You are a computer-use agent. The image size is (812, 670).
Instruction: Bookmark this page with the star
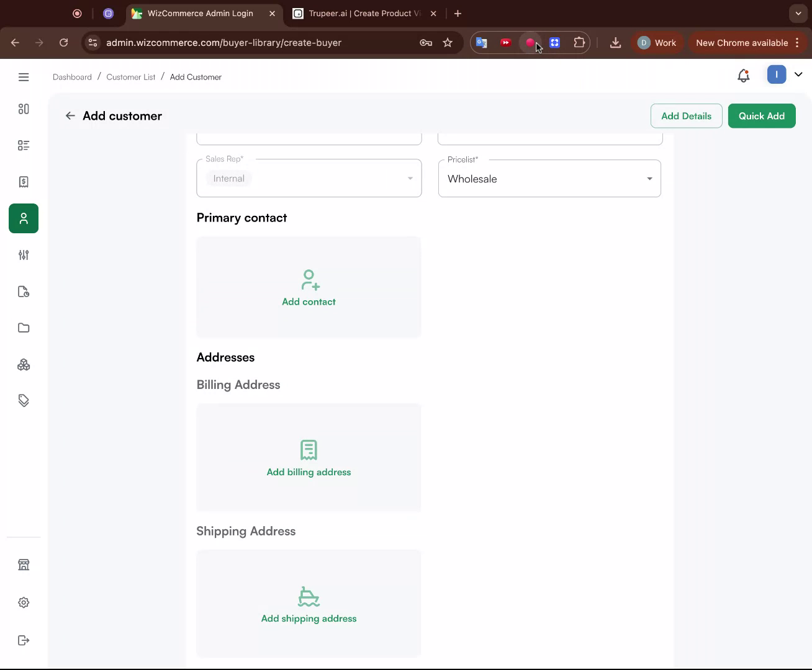click(x=448, y=43)
